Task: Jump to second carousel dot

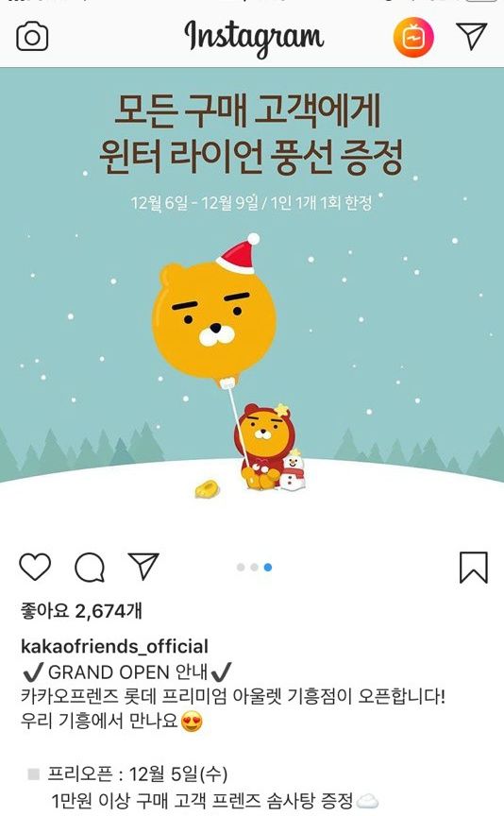Action: pos(254,568)
